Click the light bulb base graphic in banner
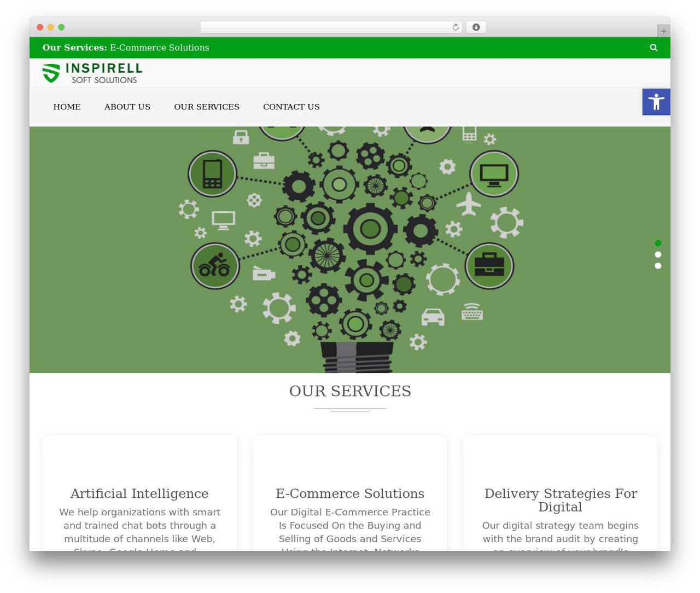 [357, 357]
